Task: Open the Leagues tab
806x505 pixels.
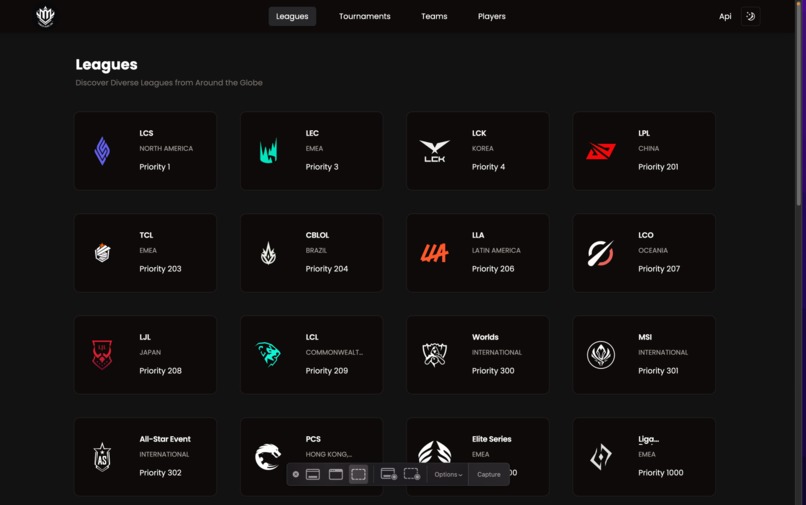Action: coord(292,16)
